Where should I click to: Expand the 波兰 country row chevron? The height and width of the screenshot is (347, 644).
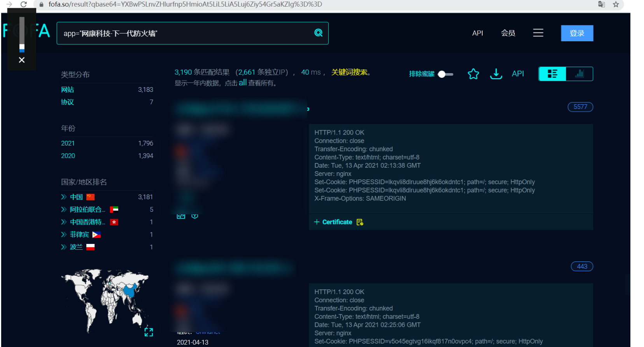pos(64,247)
